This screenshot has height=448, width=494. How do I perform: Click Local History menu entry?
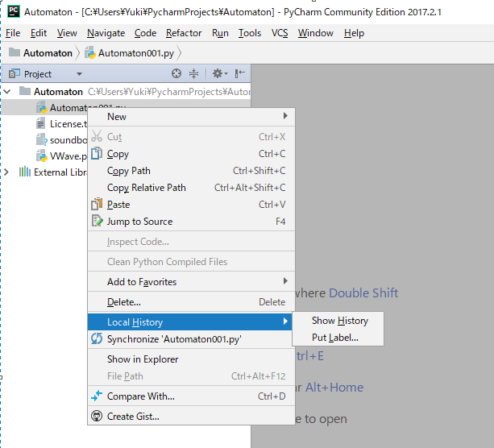click(x=191, y=321)
